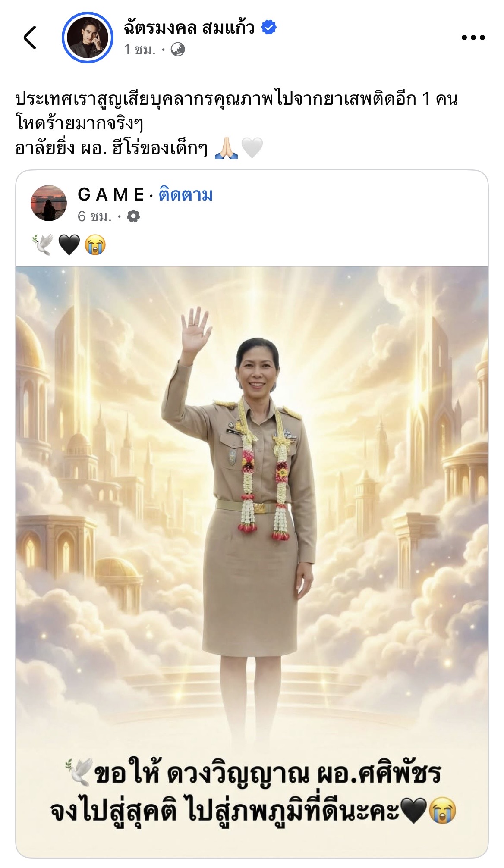Tap the memorial text ขอให้ ดวงวิญญาณ ผอ.ศศิพัชร
This screenshot has height=868, width=504.
tap(268, 774)
